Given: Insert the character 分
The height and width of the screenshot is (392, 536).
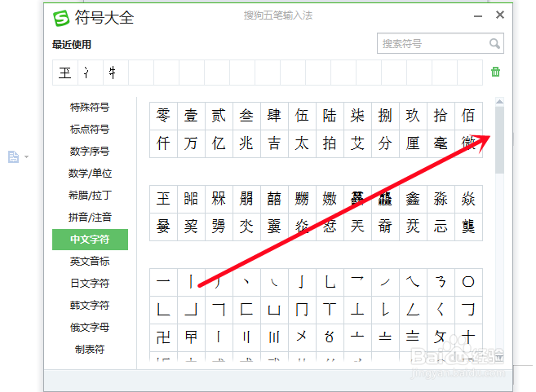Looking at the screenshot, I should [x=385, y=143].
